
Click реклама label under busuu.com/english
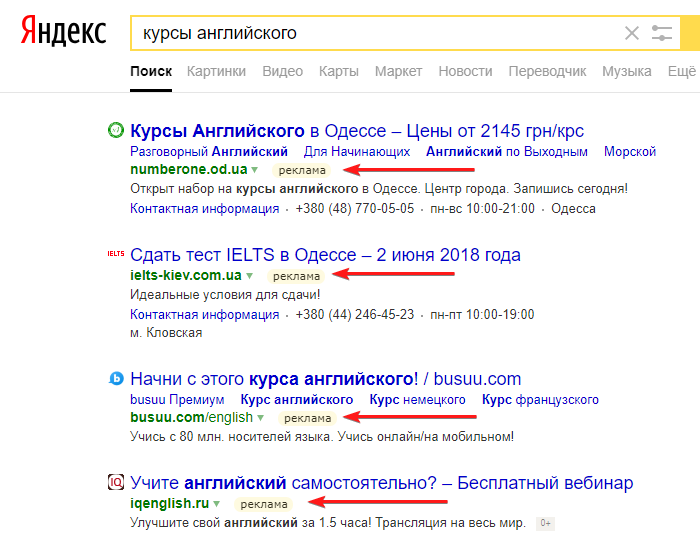coord(308,418)
